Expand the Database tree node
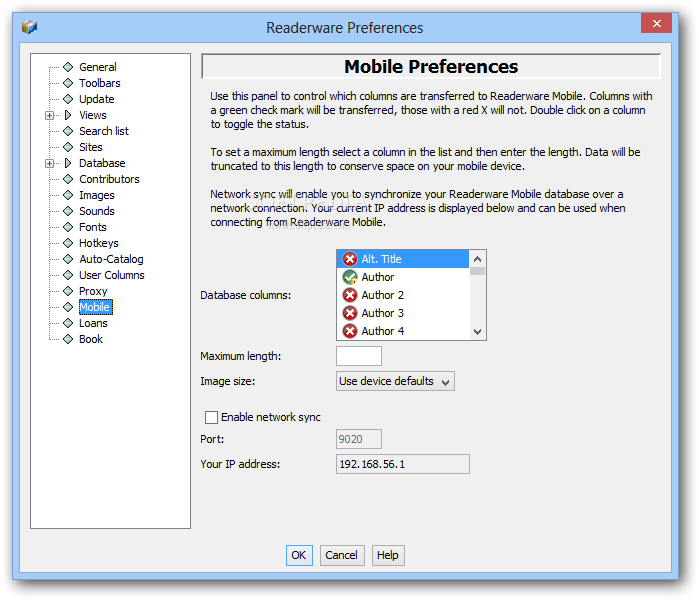699x600 pixels. click(49, 164)
